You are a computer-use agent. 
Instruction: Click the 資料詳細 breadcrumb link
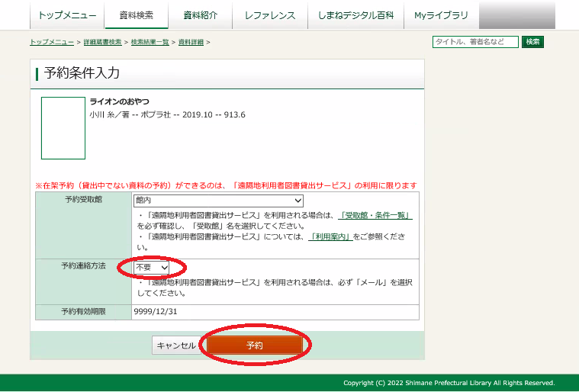click(x=191, y=42)
